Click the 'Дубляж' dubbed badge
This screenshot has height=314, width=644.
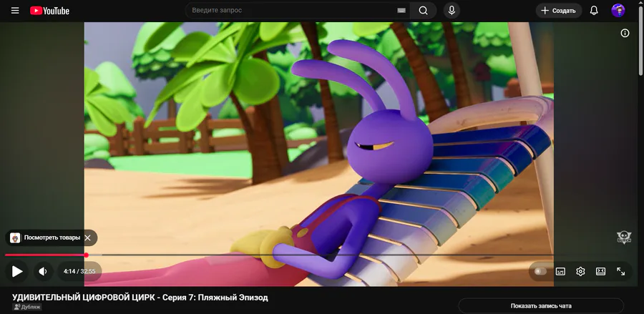(27, 307)
